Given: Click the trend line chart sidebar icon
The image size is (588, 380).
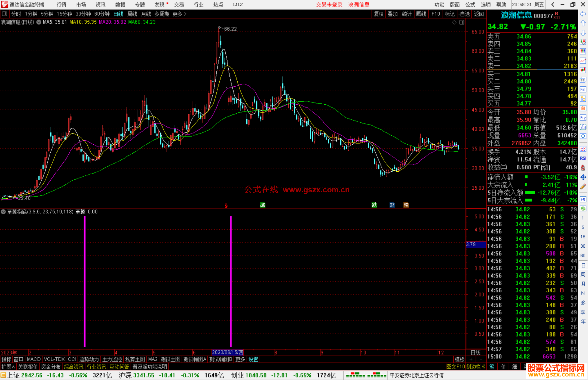Looking at the screenshot, I should click(583, 61).
